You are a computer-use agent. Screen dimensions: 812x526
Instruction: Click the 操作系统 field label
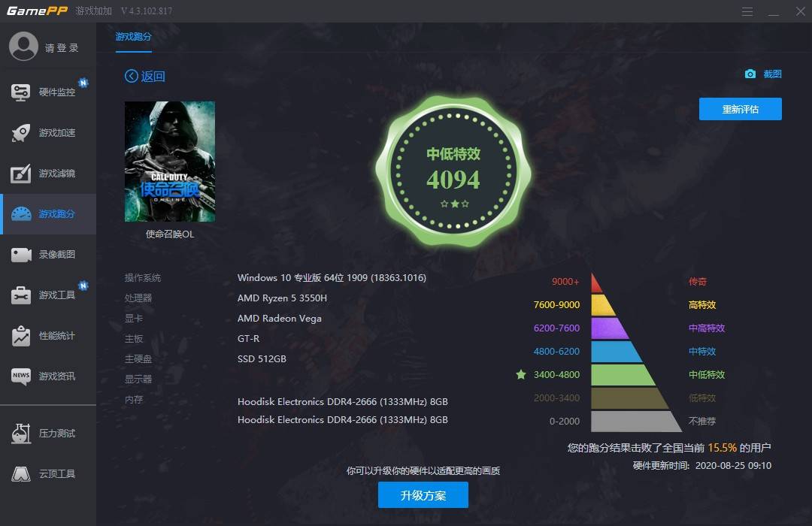[143, 278]
